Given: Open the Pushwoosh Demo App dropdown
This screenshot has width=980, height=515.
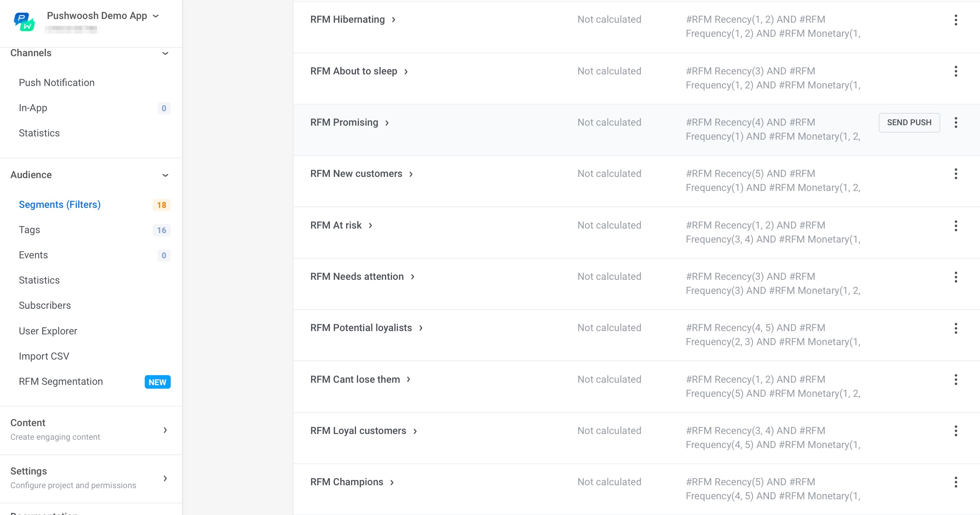Looking at the screenshot, I should (x=102, y=16).
